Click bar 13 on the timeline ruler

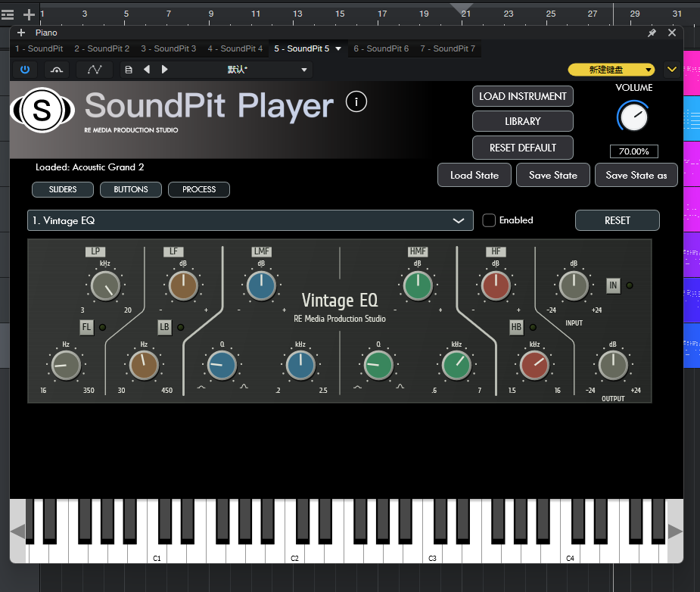297,14
